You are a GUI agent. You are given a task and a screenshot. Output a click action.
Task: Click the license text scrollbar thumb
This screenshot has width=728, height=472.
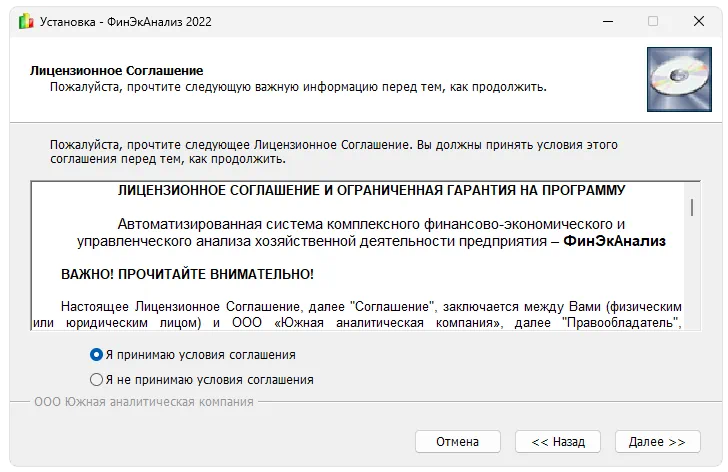[x=692, y=207]
